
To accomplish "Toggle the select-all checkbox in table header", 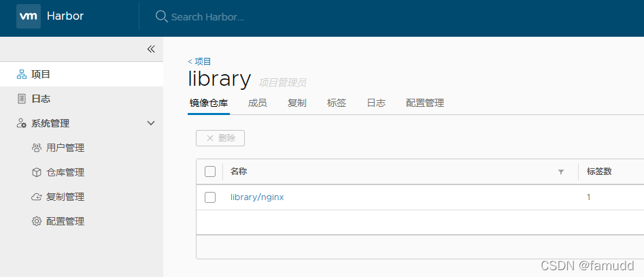I will [x=210, y=172].
